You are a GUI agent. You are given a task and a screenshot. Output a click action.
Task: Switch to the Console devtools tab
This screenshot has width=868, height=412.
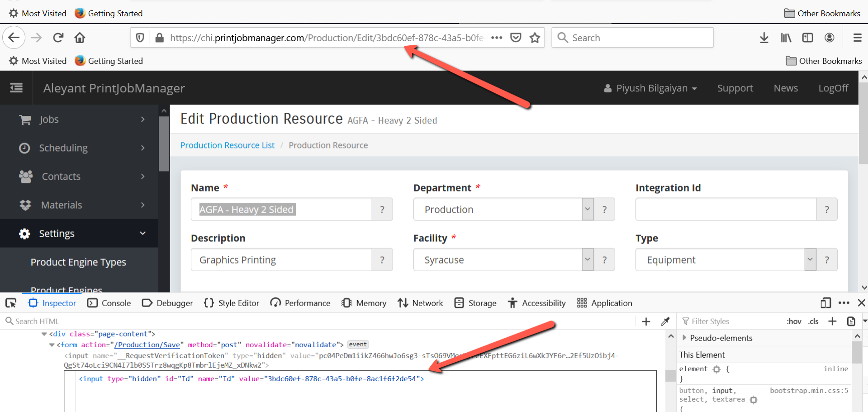[x=109, y=303]
